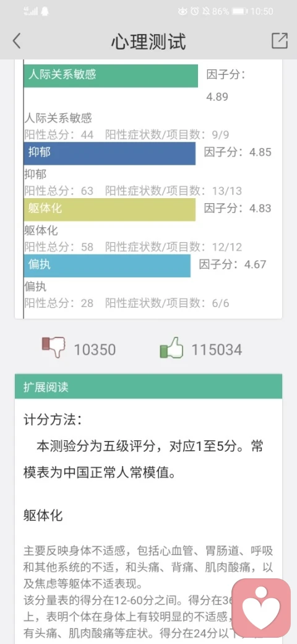Tap the 115034 likes count
Viewport: 297px width, 644px height.
(x=217, y=350)
